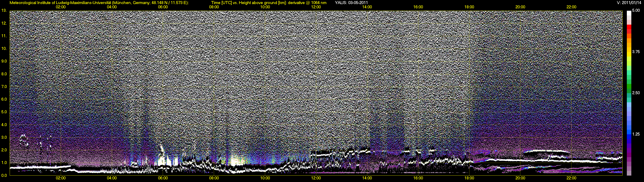Click the 04:00 label on the bottom time axis

coord(112,178)
